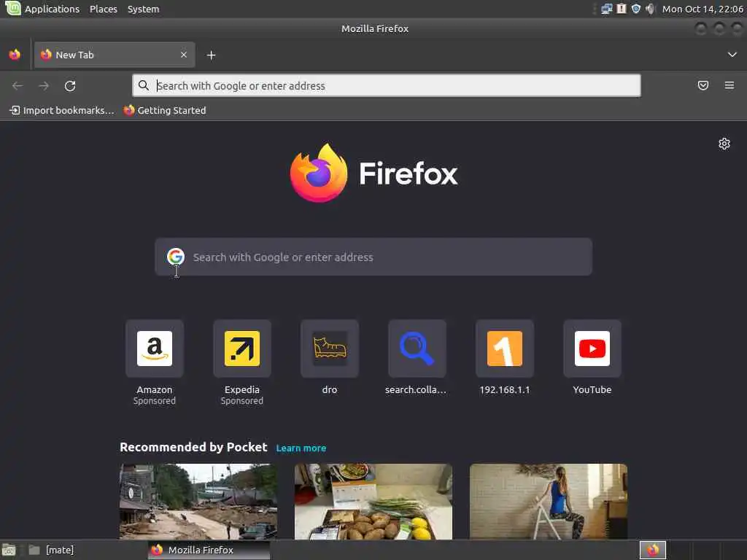Click the Firefox icon in bottom panel tray

[x=653, y=550]
